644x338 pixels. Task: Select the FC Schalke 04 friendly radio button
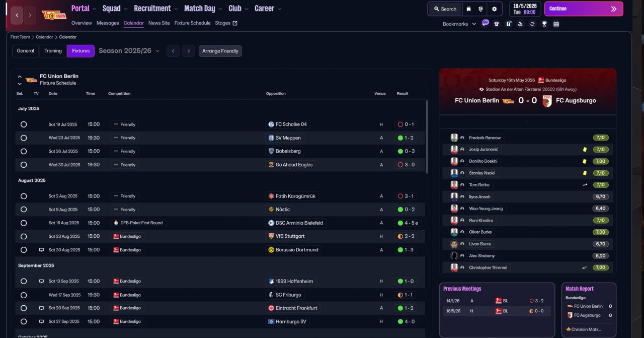pos(24,124)
